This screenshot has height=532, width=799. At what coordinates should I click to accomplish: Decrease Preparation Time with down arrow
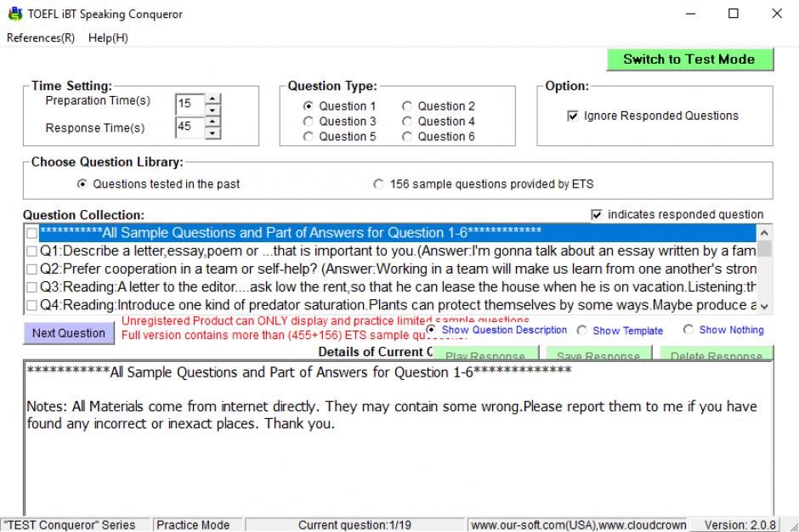[212, 110]
